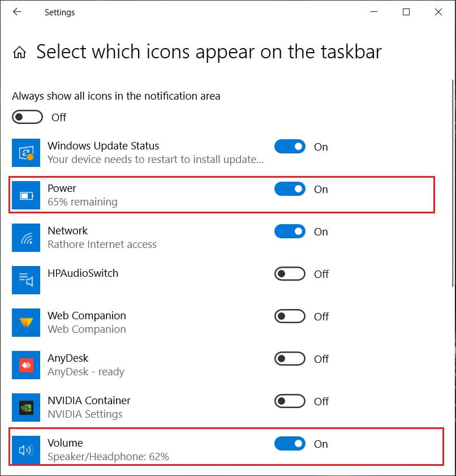
Task: Enable the Web Companion toggle
Action: (290, 316)
